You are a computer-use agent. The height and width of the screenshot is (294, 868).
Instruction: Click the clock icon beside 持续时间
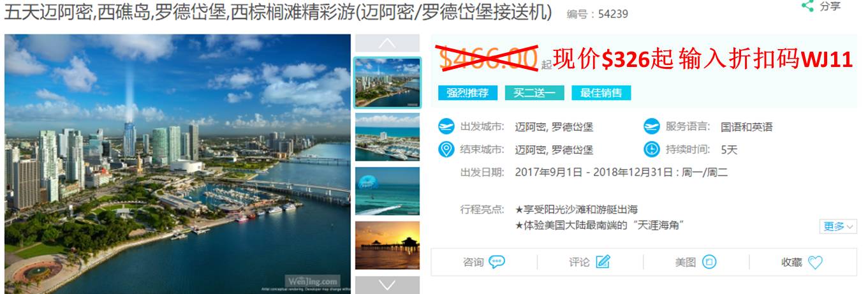pos(651,150)
